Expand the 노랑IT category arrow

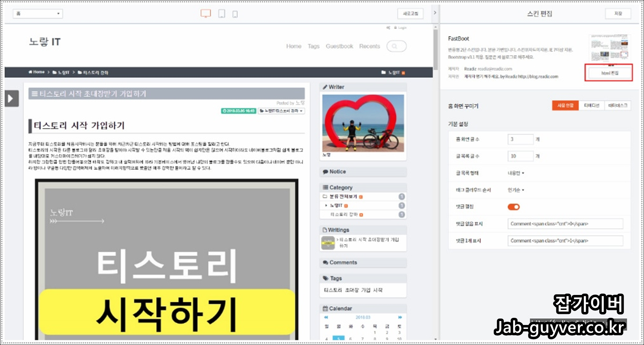click(326, 206)
